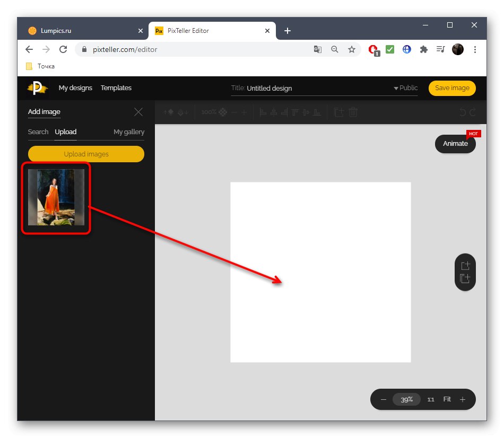504x438 pixels.
Task: Click the PixTeller logo
Action: pyautogui.click(x=35, y=88)
